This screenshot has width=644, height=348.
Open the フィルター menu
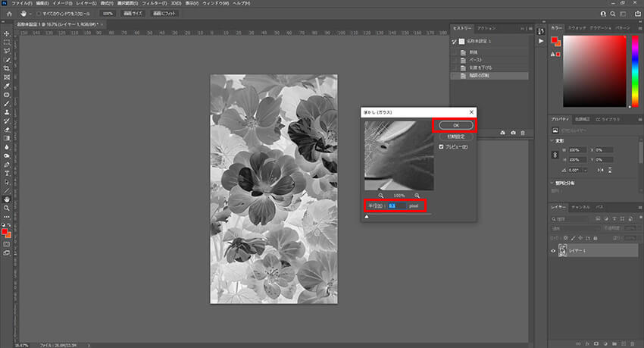click(155, 3)
